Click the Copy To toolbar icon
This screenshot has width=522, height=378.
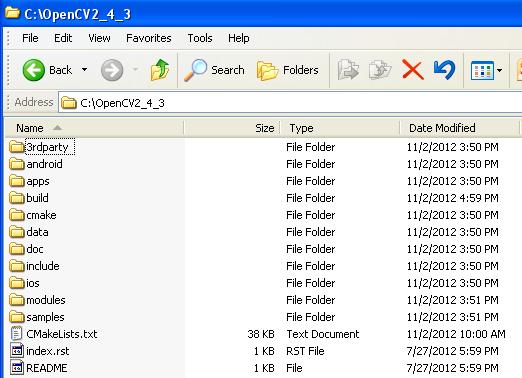tap(380, 70)
